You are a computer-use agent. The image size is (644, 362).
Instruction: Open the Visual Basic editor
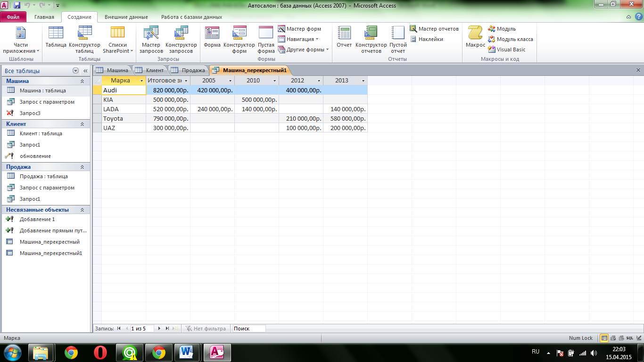tap(507, 49)
